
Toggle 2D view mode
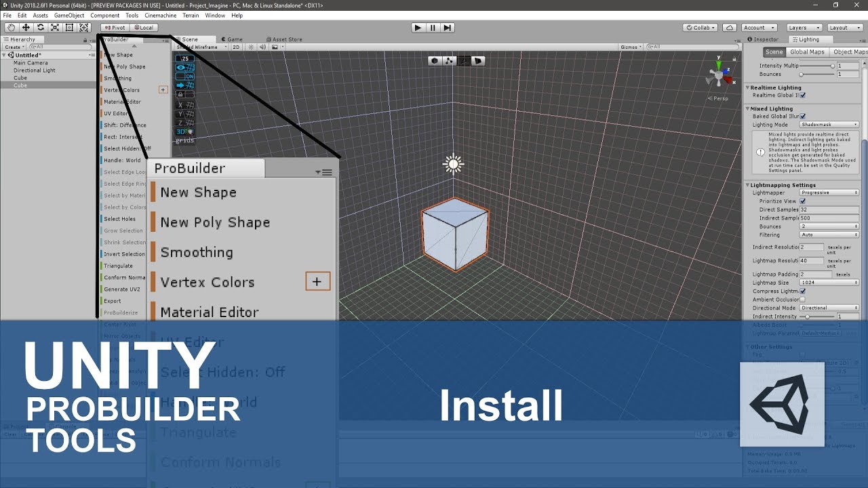[x=236, y=47]
